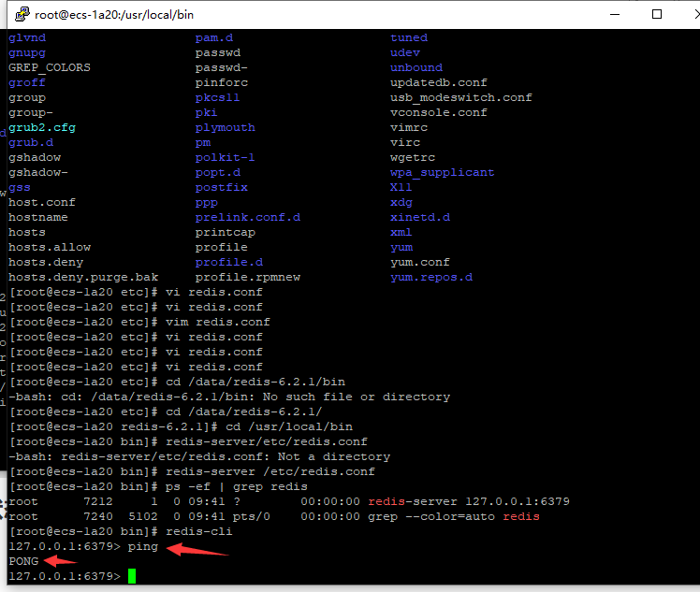This screenshot has height=592, width=700.
Task: Click the PuTTY icon in the title bar
Action: tap(22, 14)
